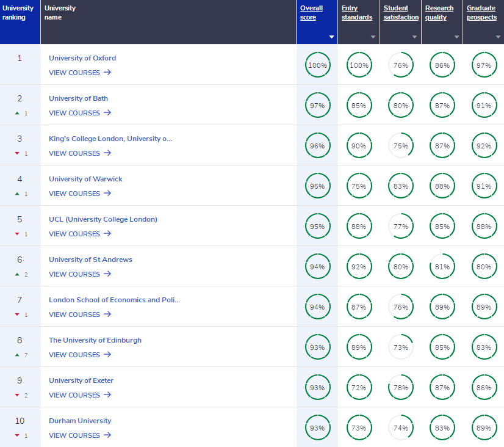
Task: Click Durham's 74% student satisfaction ring
Action: coord(401,427)
